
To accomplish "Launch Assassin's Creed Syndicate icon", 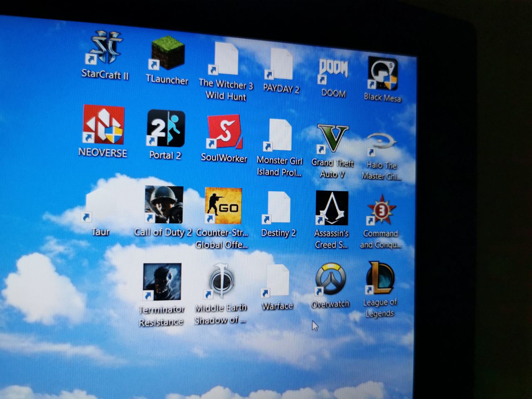I will 332,208.
